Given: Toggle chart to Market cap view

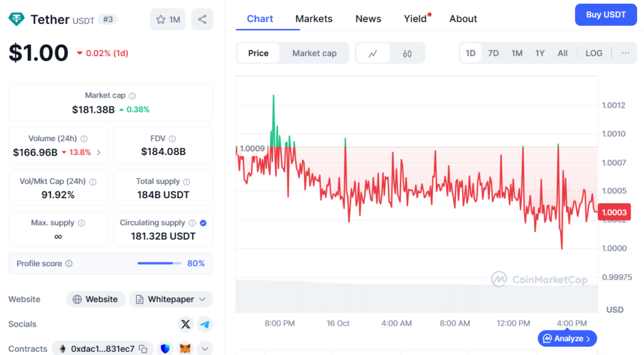Looking at the screenshot, I should (314, 54).
